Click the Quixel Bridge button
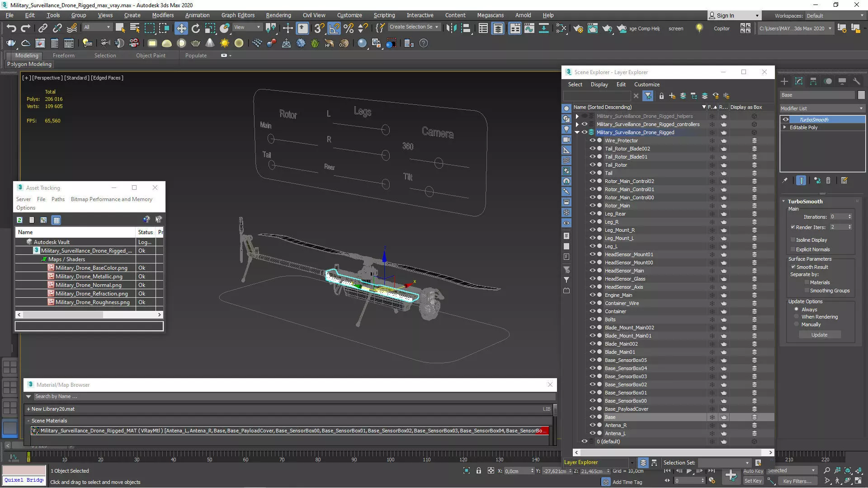The width and height of the screenshot is (868, 488). (x=24, y=480)
